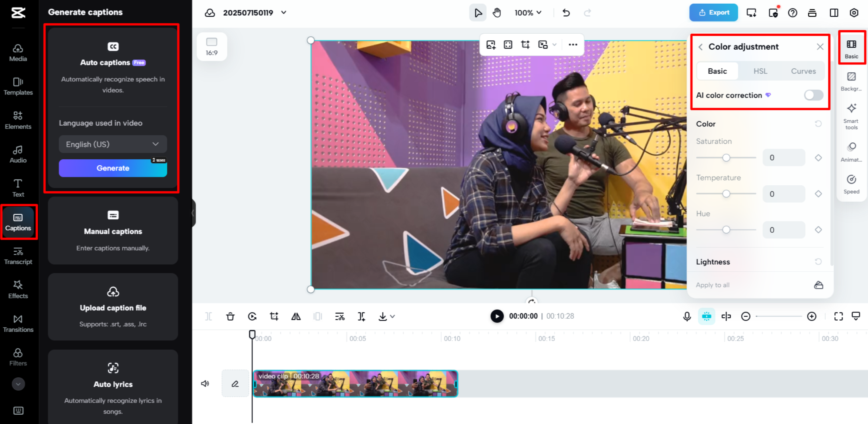Open the Media panel

click(x=17, y=52)
